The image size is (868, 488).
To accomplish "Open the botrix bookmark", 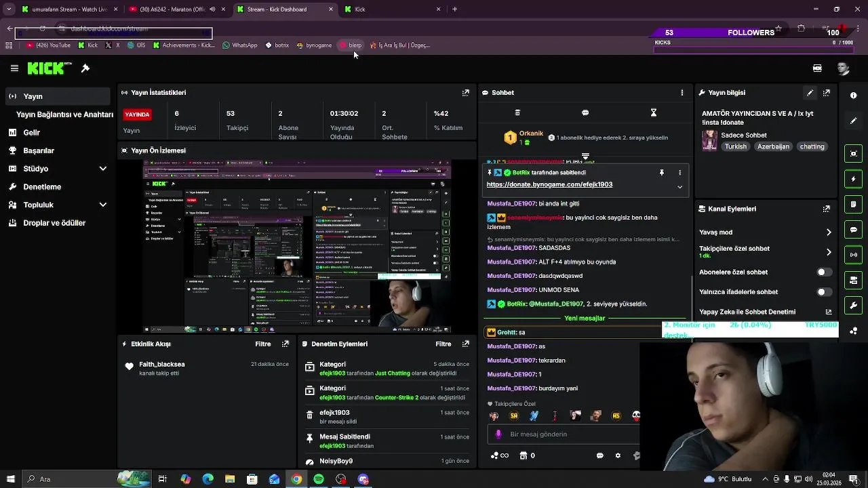I will pos(277,45).
